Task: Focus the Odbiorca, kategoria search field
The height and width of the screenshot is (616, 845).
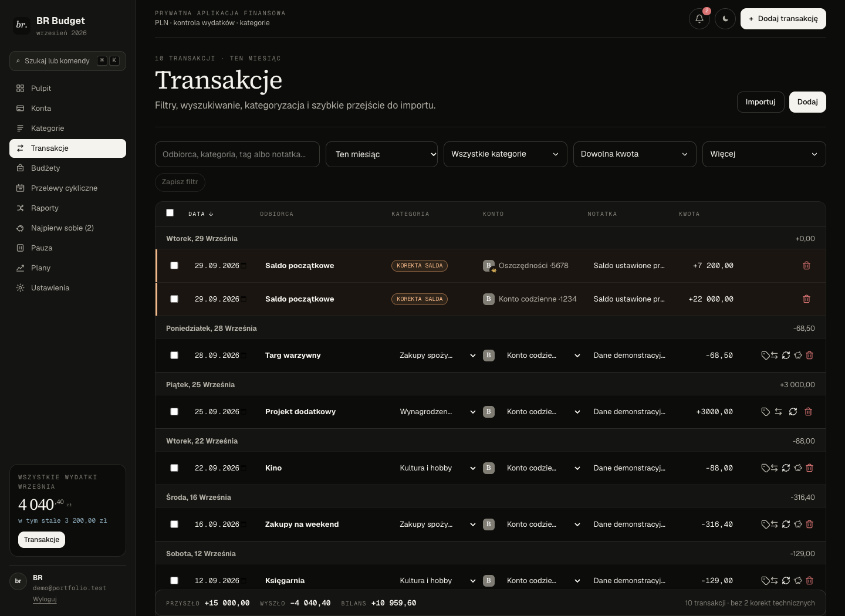Action: click(x=237, y=154)
